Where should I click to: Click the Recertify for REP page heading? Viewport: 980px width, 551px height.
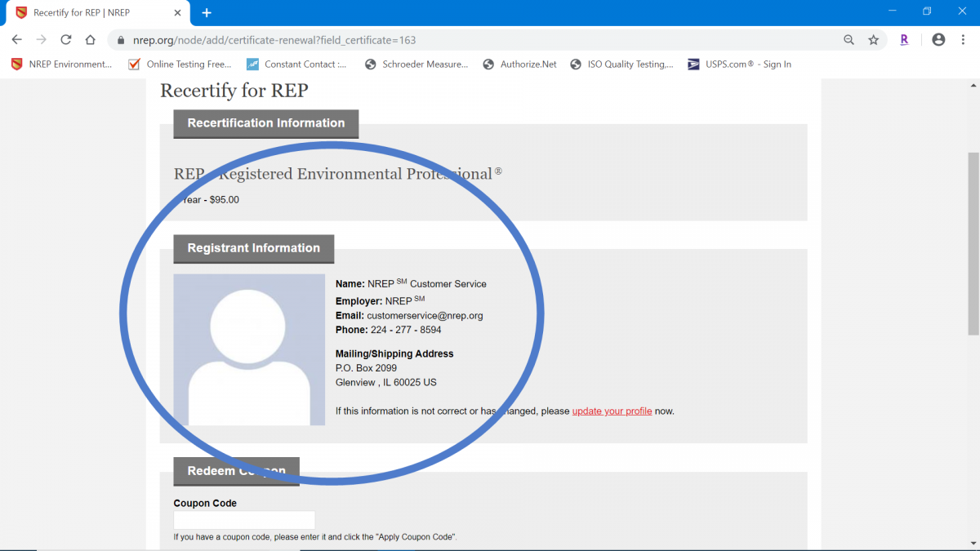[x=234, y=91]
